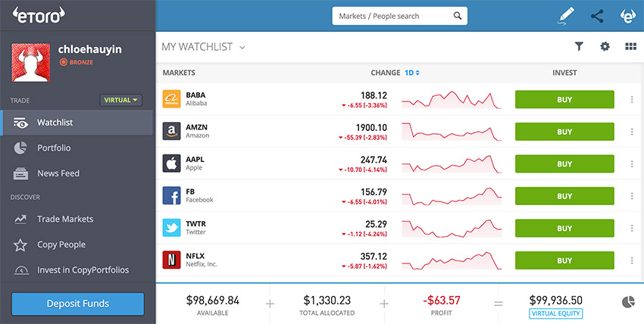644x324 pixels.
Task: Click the MARKETS column header
Action: [x=179, y=73]
